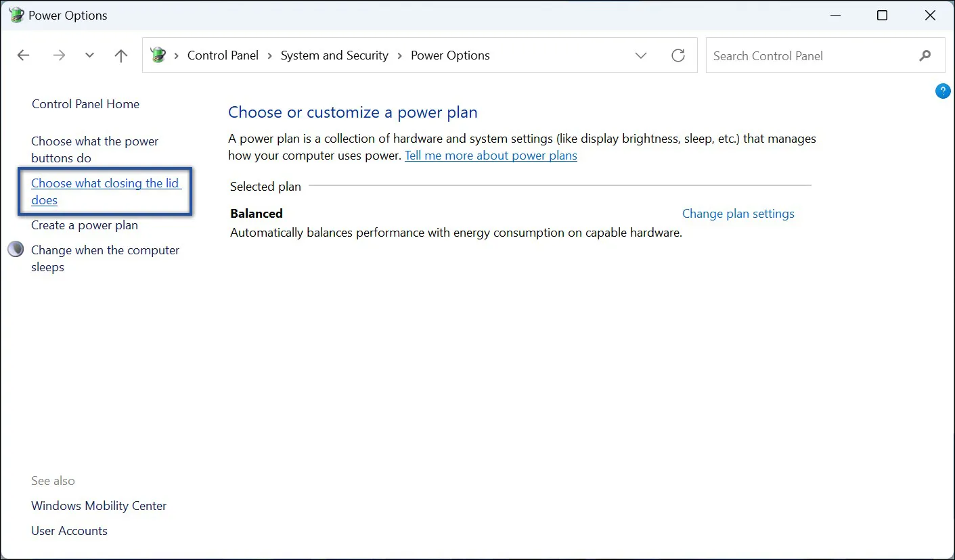Open the recent locations chevron beside Forward

point(89,55)
